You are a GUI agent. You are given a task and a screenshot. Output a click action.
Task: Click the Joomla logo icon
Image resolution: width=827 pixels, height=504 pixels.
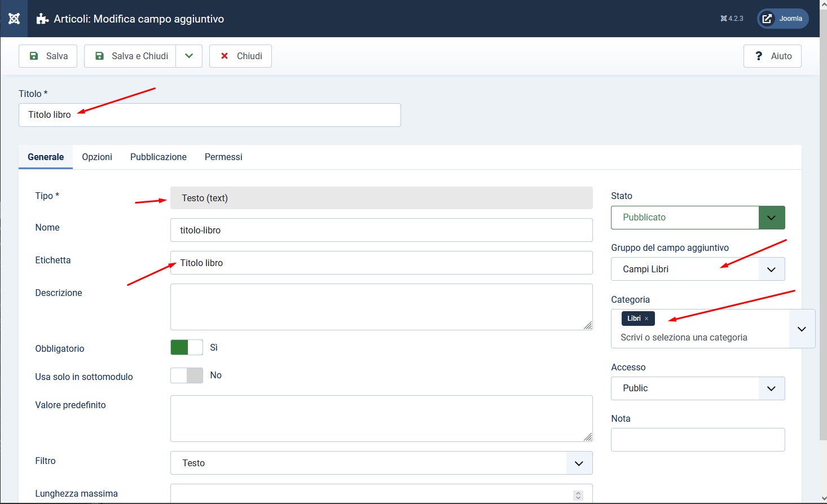[14, 19]
